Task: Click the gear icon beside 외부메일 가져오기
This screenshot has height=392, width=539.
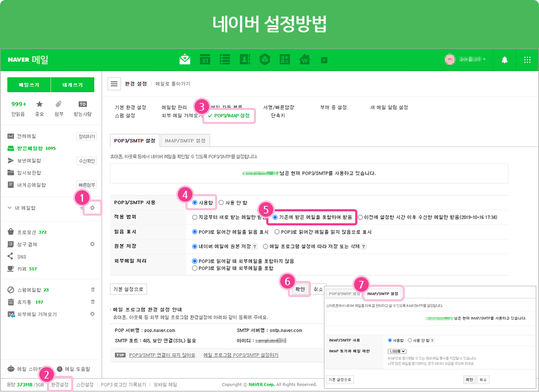Action: pos(92,314)
